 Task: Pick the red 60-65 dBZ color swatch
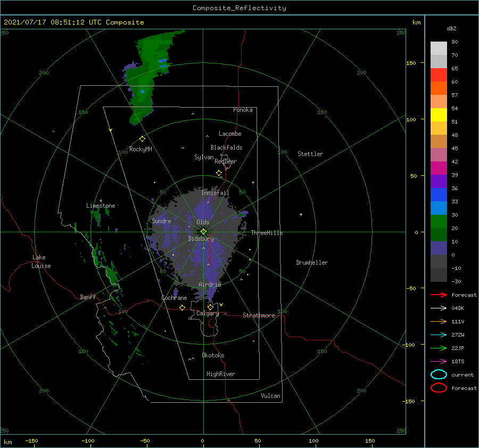pyautogui.click(x=439, y=75)
